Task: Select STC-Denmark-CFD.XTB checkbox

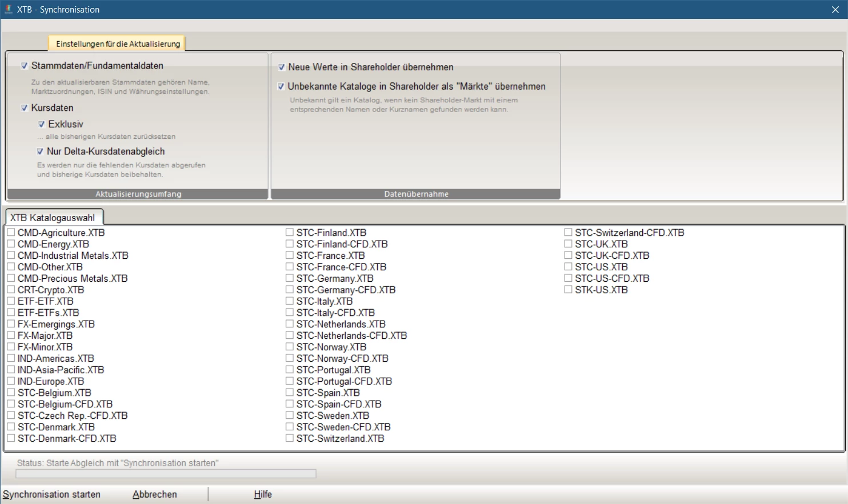Action: click(11, 438)
